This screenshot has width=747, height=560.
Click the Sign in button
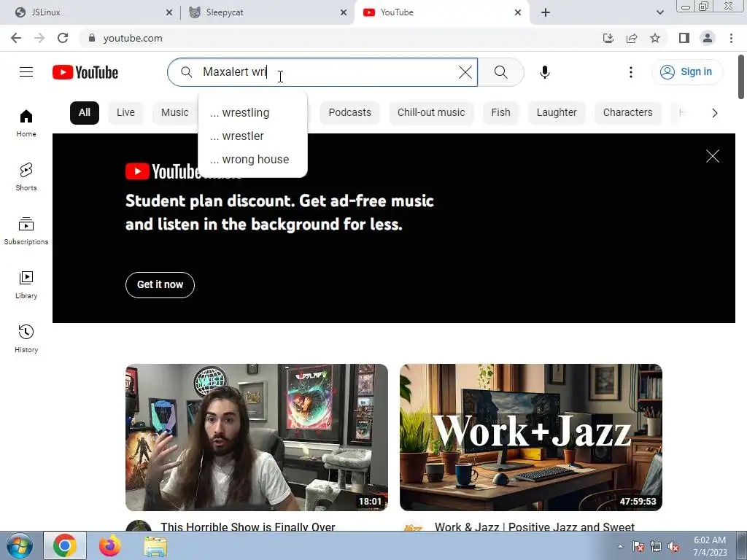[687, 72]
